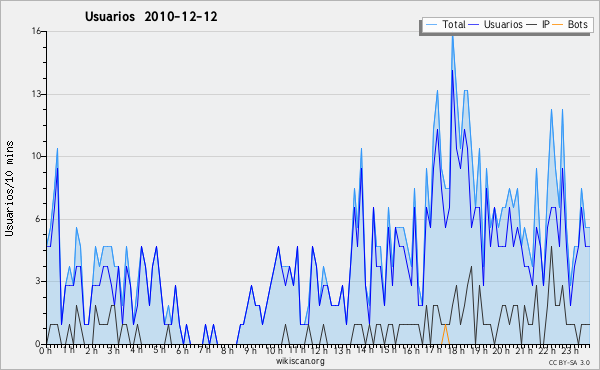
Task: Click y-axis value "13"
Action: coord(36,94)
